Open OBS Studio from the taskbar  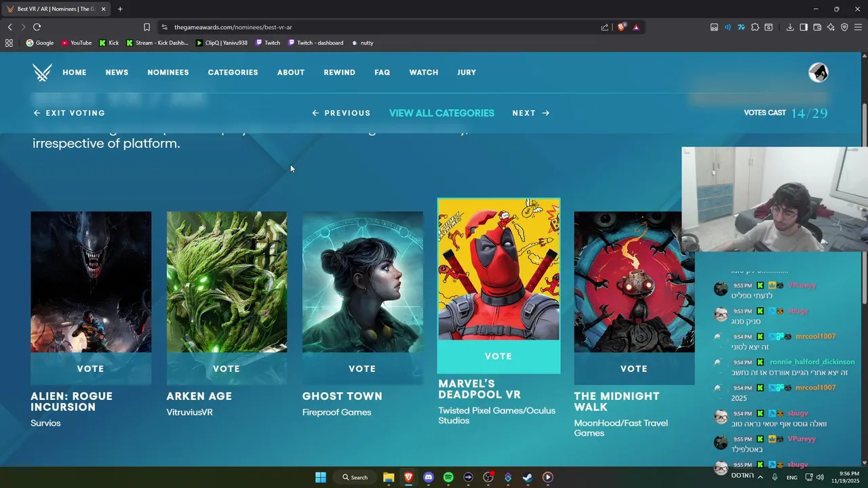coord(488,477)
